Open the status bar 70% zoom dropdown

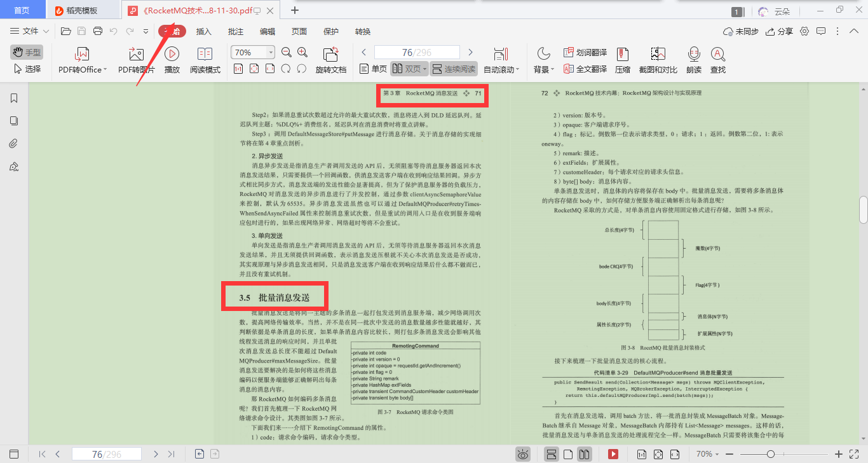pyautogui.click(x=709, y=454)
